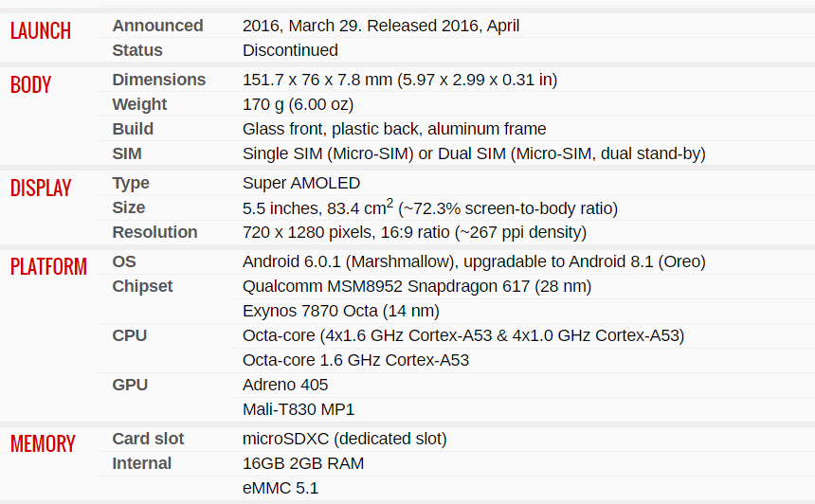Select the GPU spec label

coord(130,385)
